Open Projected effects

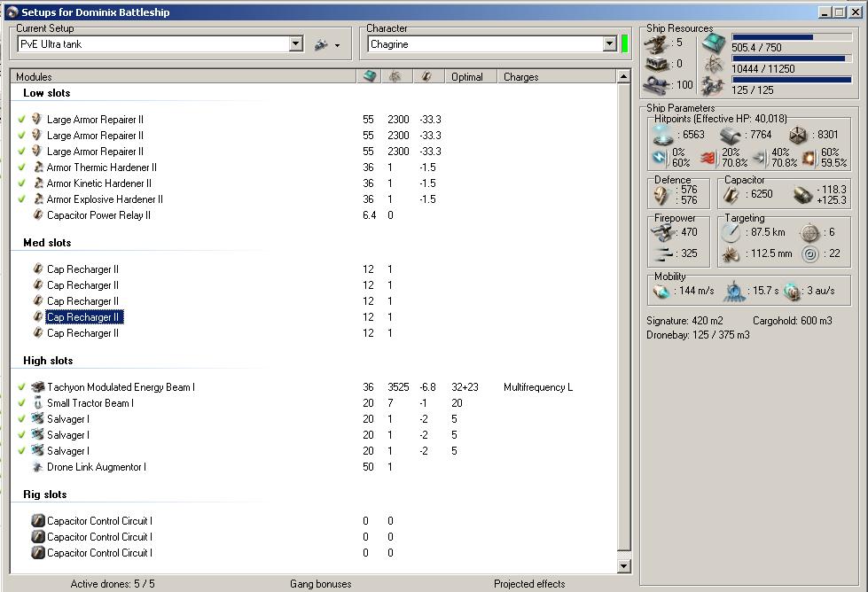[529, 584]
